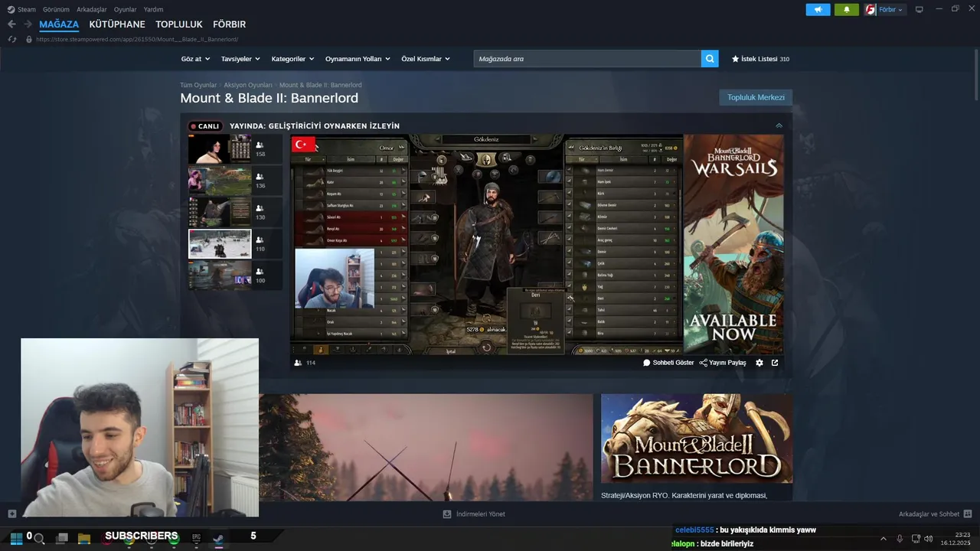The height and width of the screenshot is (551, 980).
Task: Click the Mağazada ara search field
Action: click(x=587, y=59)
